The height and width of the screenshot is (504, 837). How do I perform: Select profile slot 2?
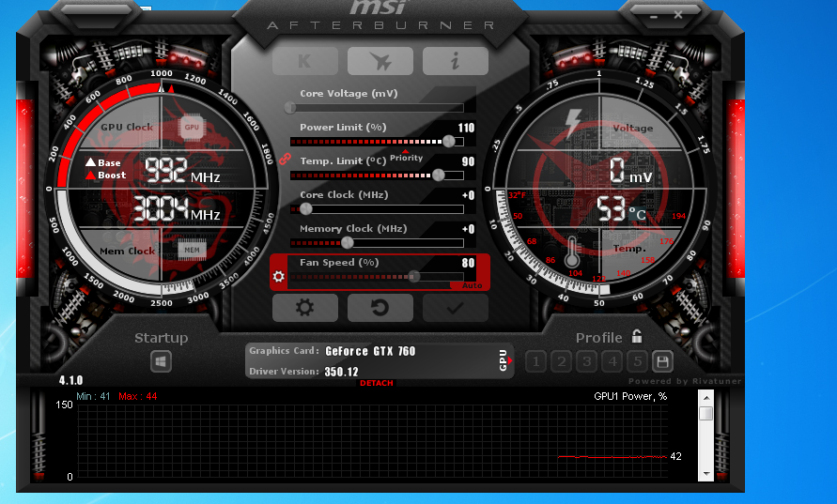tap(562, 362)
